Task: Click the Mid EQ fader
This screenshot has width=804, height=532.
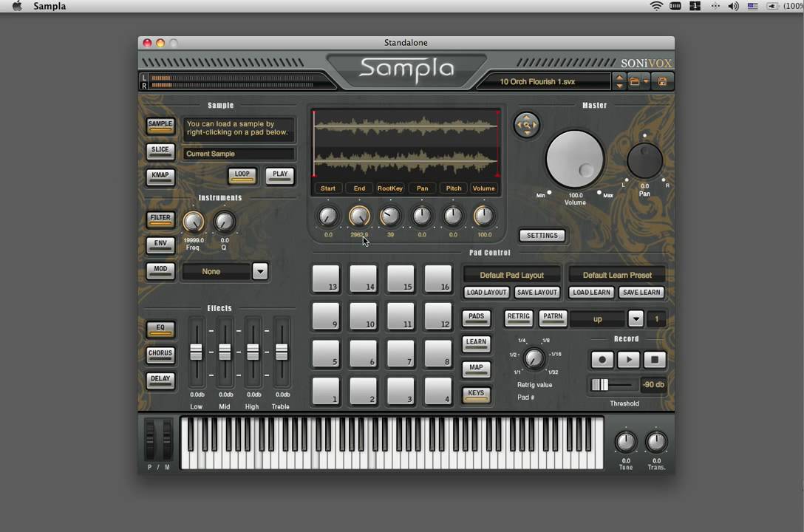Action: [x=225, y=352]
